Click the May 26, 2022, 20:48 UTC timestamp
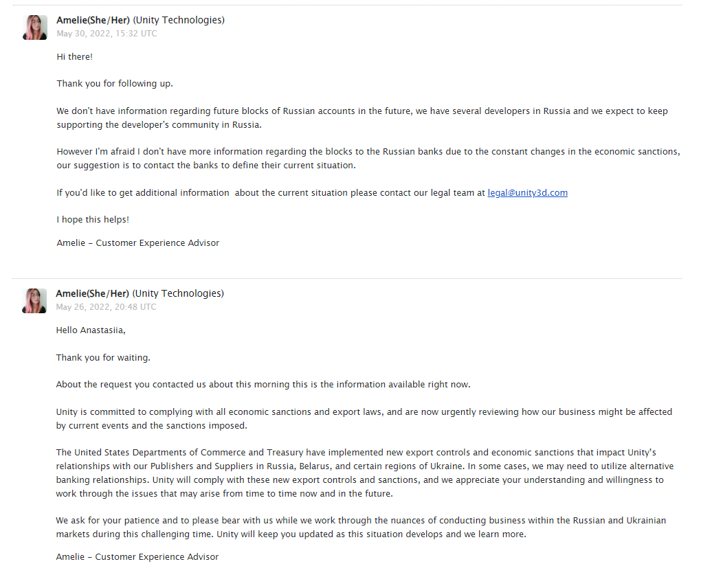 point(107,307)
